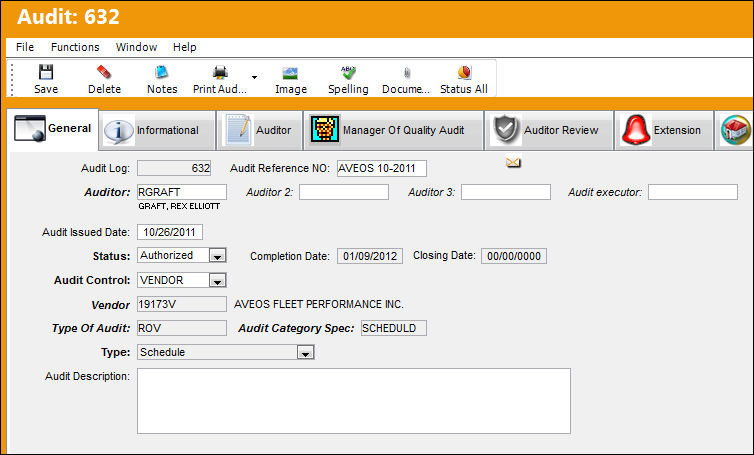Expand the Type Schedule dropdown
The height and width of the screenshot is (455, 754).
click(x=305, y=353)
